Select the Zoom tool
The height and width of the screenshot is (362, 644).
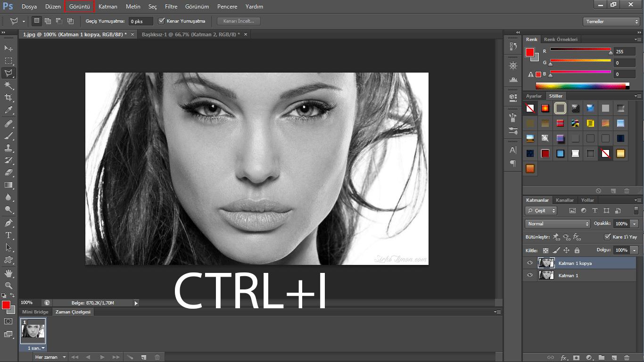[x=8, y=285]
